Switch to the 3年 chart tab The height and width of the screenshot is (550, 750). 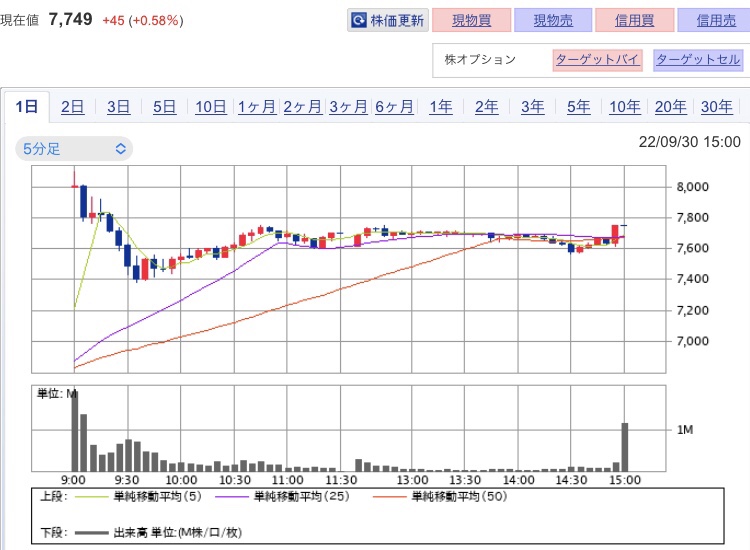532,106
